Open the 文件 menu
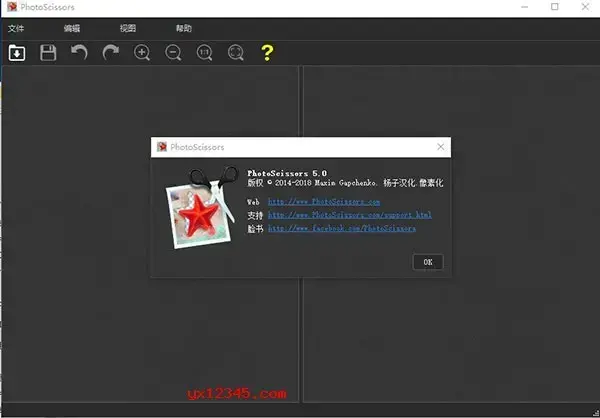 point(16,28)
